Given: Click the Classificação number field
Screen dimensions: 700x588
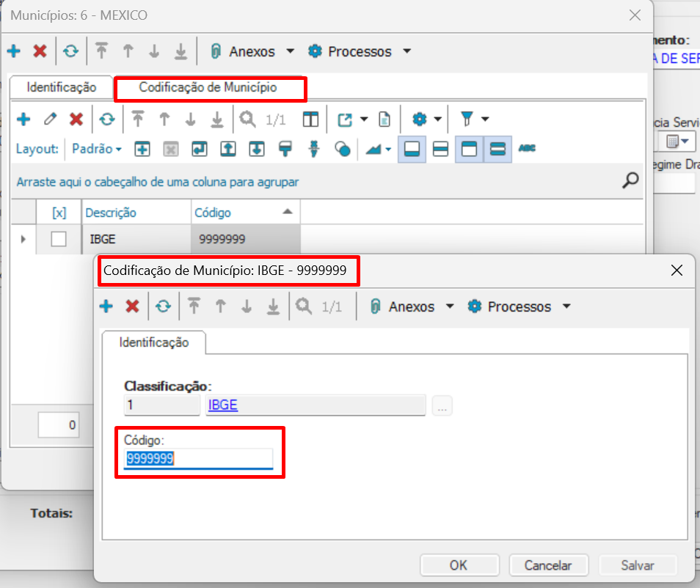Looking at the screenshot, I should click(x=162, y=405).
